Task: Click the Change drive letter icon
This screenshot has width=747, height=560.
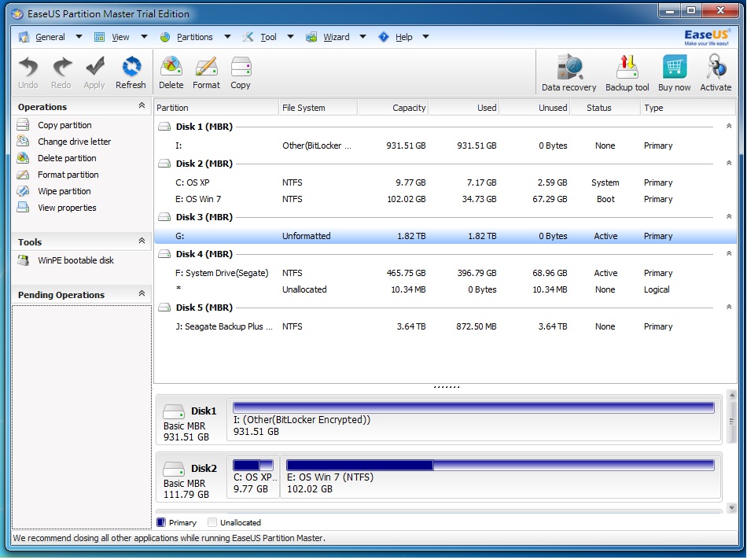Action: [x=23, y=141]
